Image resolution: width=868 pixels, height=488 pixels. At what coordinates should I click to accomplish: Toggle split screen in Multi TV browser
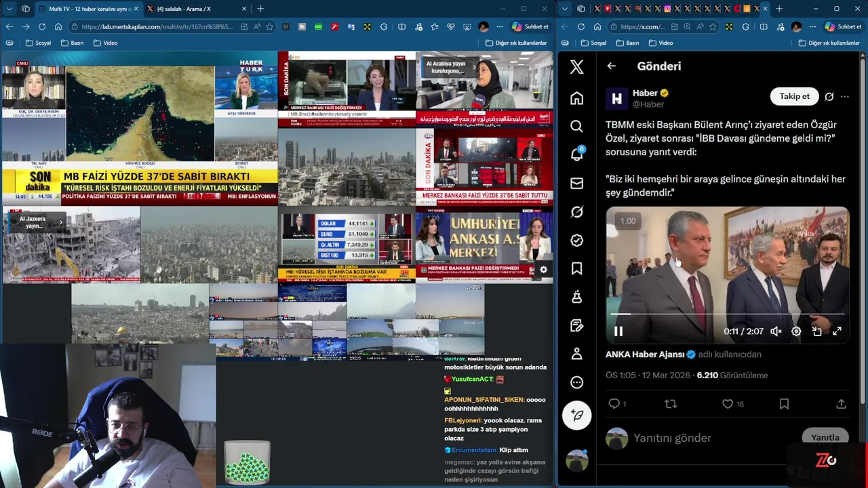[401, 26]
